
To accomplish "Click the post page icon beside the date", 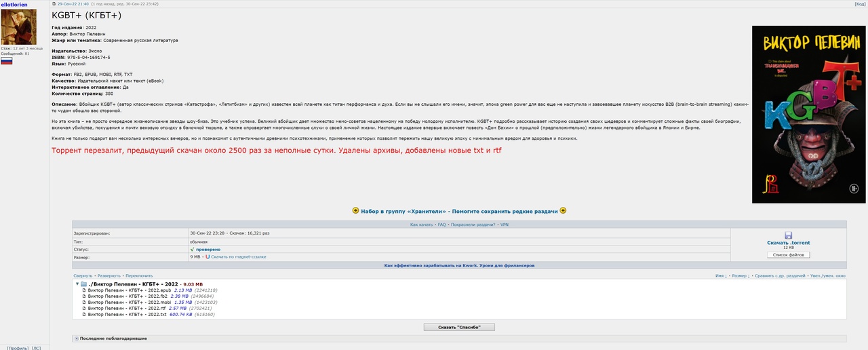I will 54,4.
